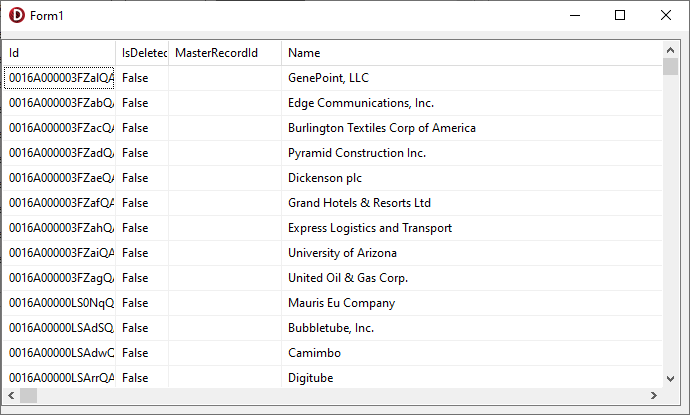
Task: Click the Name column header
Action: point(470,53)
